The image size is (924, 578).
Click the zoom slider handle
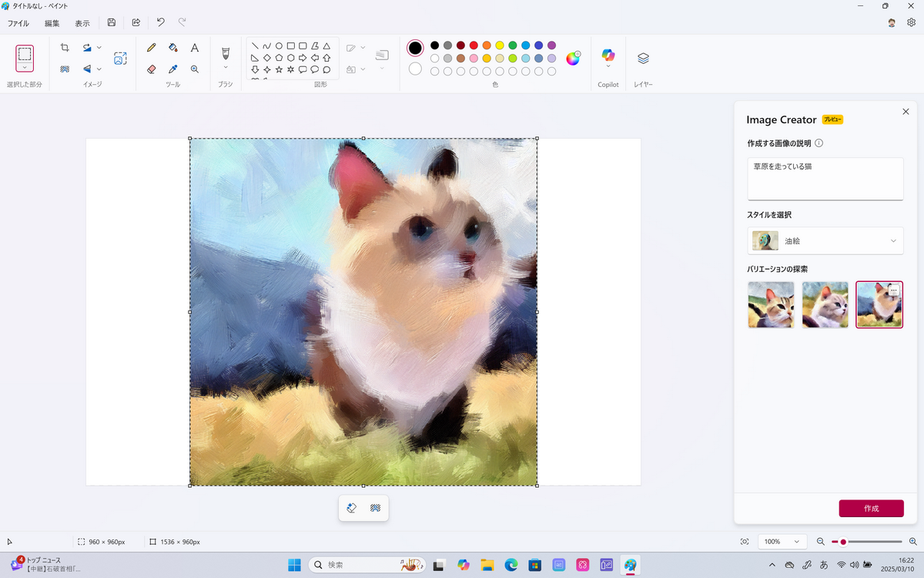(x=843, y=542)
